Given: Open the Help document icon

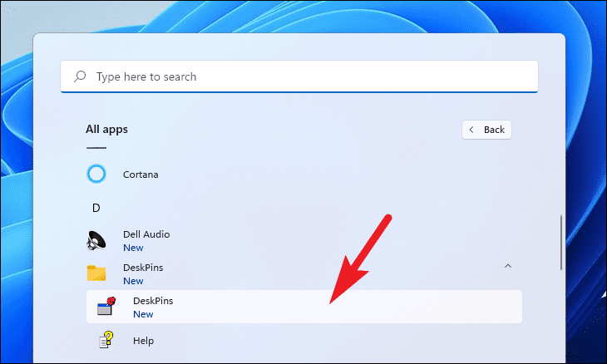Looking at the screenshot, I should pyautogui.click(x=106, y=340).
